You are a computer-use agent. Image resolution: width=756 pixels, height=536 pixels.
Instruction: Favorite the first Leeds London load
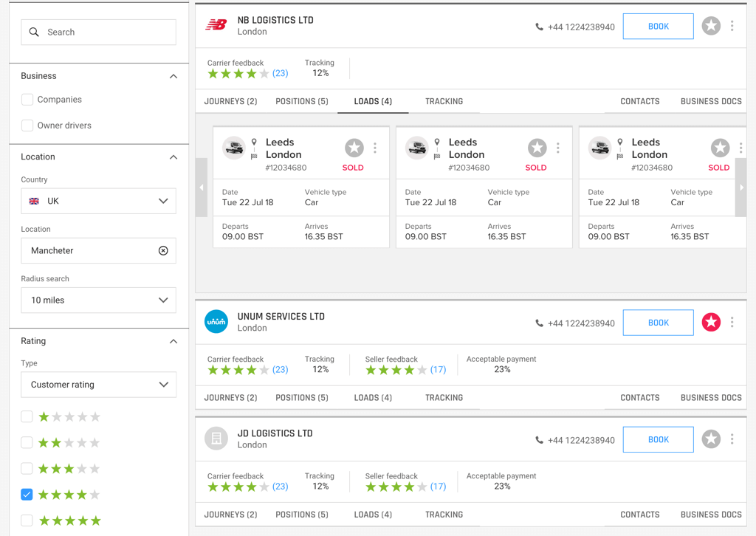(354, 148)
